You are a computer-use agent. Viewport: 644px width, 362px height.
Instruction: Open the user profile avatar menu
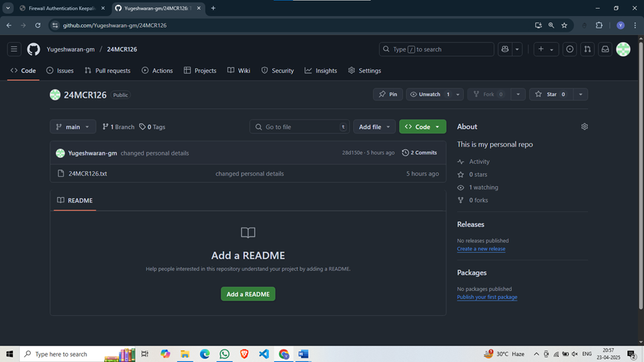(x=623, y=50)
